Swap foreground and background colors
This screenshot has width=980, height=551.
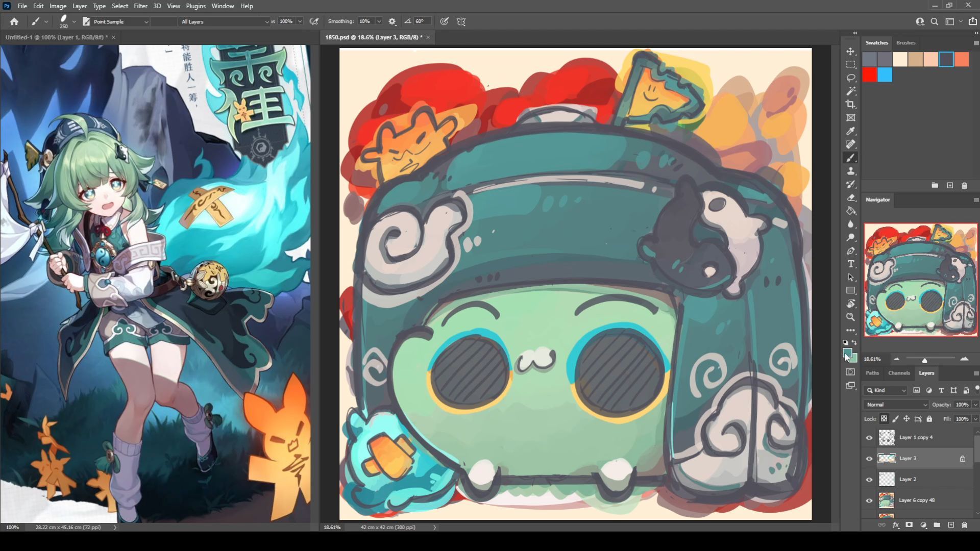coord(854,342)
